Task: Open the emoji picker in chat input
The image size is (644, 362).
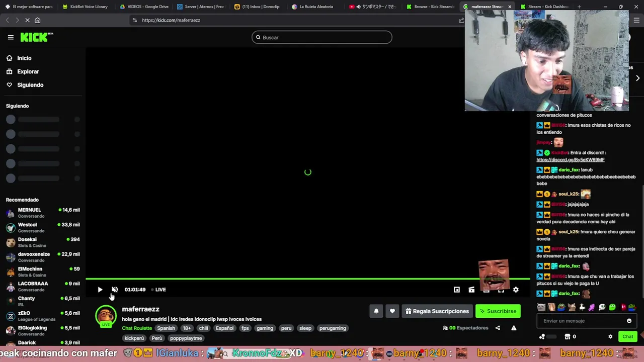Action: [x=629, y=321]
